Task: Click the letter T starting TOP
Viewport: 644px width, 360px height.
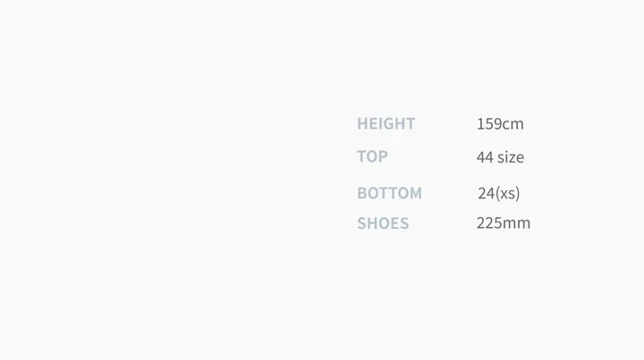Action: pos(361,156)
